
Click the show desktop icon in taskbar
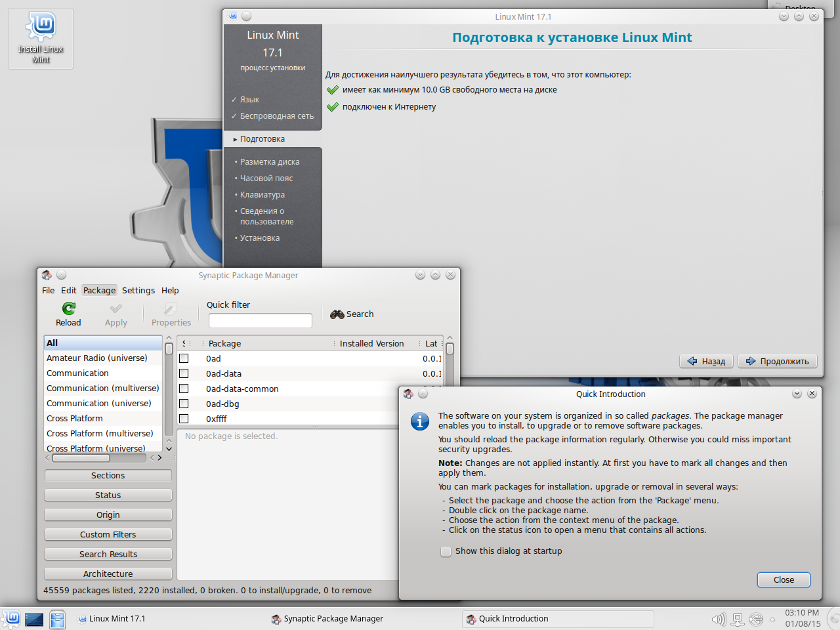click(34, 619)
